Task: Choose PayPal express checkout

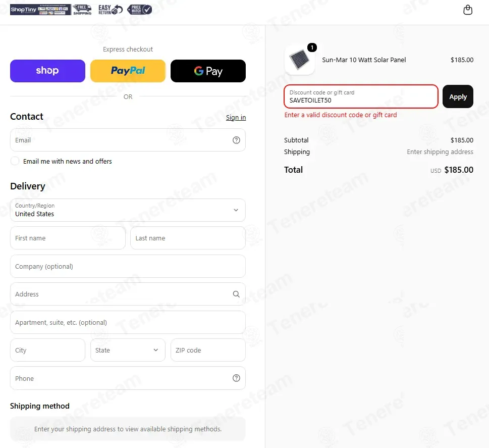Action: [128, 71]
